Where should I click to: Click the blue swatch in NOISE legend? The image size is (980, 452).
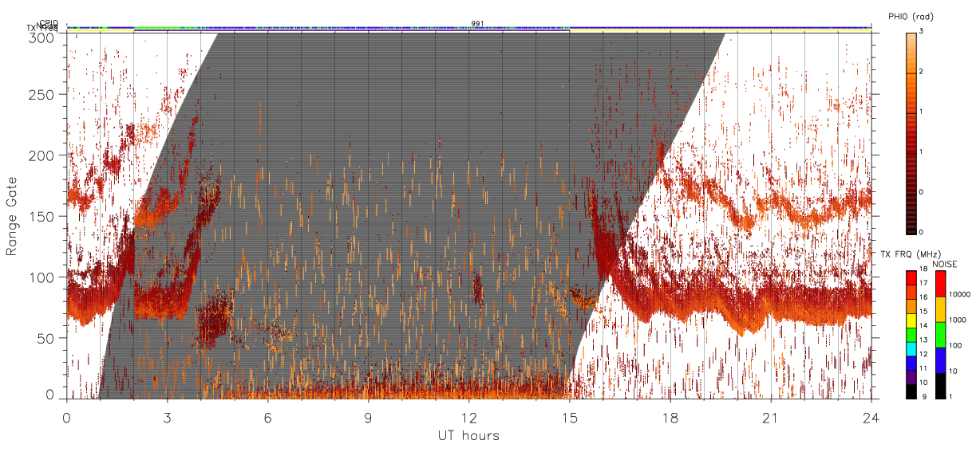(940, 360)
